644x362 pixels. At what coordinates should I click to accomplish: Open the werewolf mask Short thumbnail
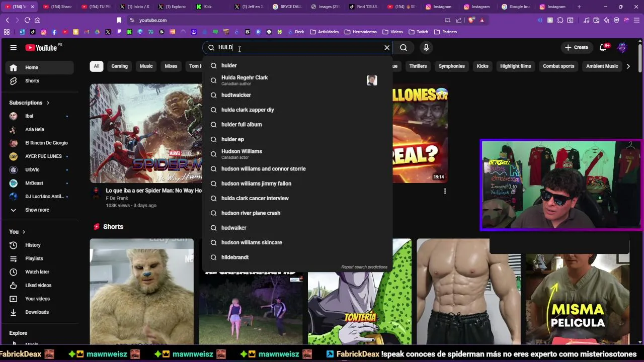click(141, 292)
